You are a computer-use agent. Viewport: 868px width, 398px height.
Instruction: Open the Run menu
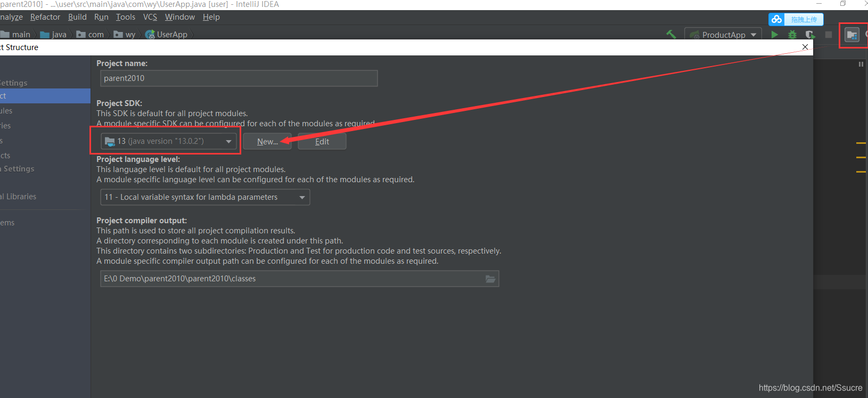(101, 17)
